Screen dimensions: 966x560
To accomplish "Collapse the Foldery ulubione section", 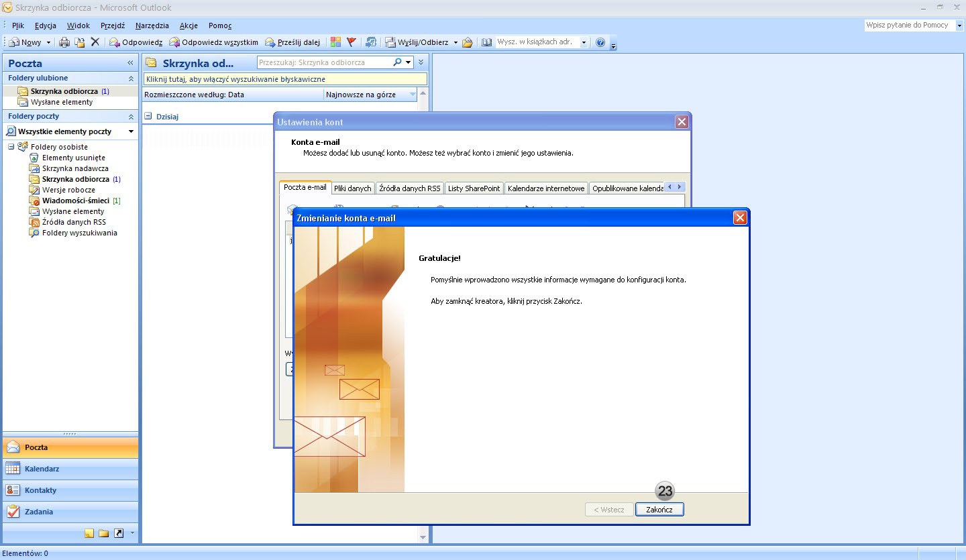I will click(131, 78).
